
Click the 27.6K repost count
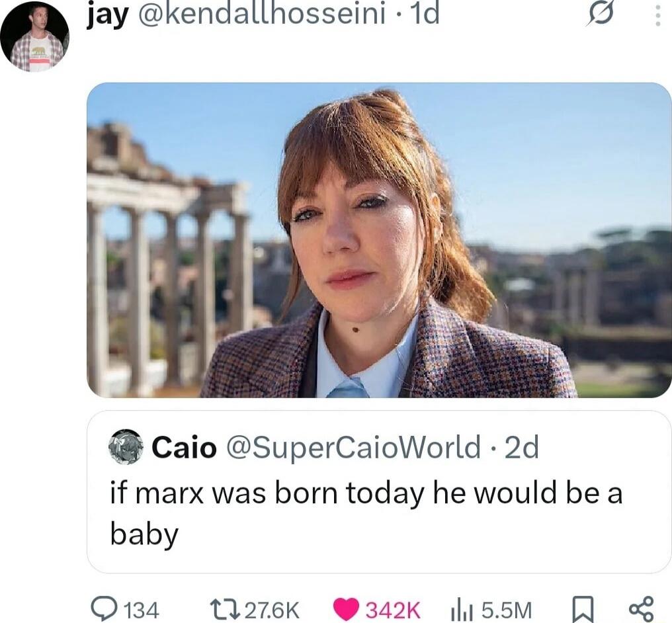click(x=272, y=610)
